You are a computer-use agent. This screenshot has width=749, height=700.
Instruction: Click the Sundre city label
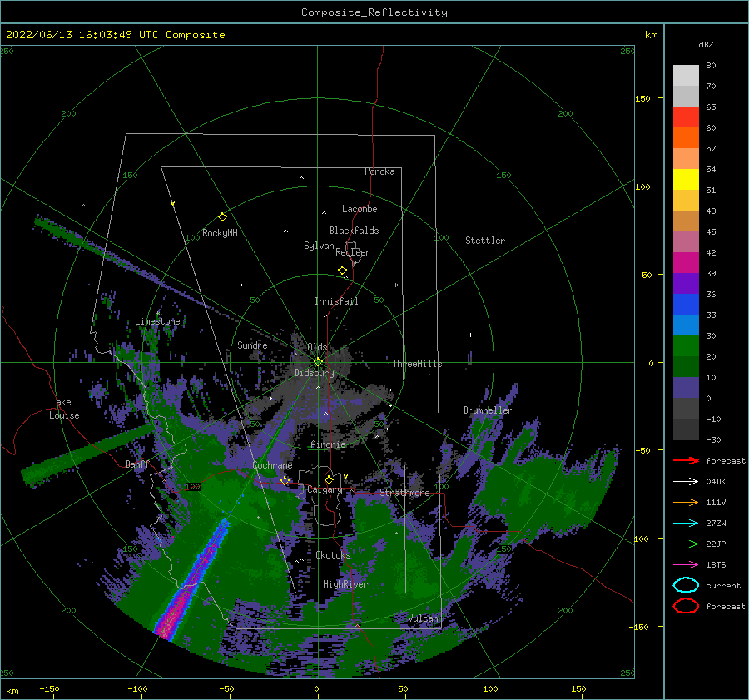pyautogui.click(x=252, y=345)
